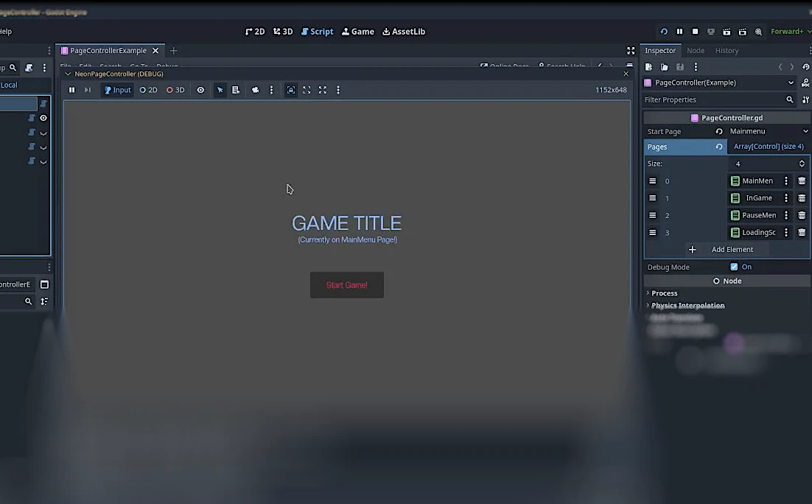Select the 2D node selection mode radio
812x504 pixels.
click(x=148, y=90)
